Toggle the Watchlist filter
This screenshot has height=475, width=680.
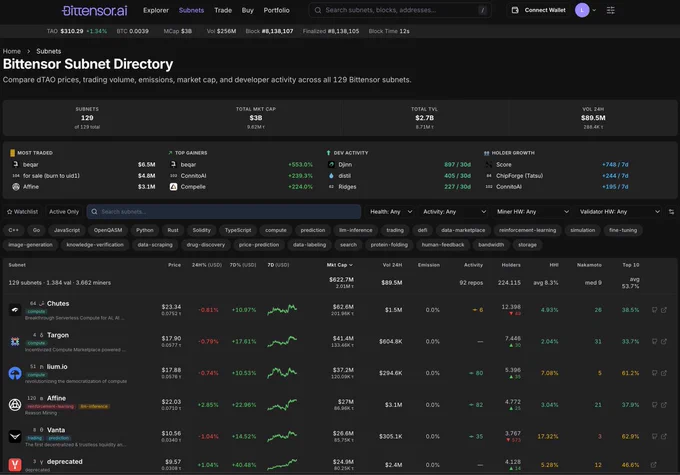point(23,212)
